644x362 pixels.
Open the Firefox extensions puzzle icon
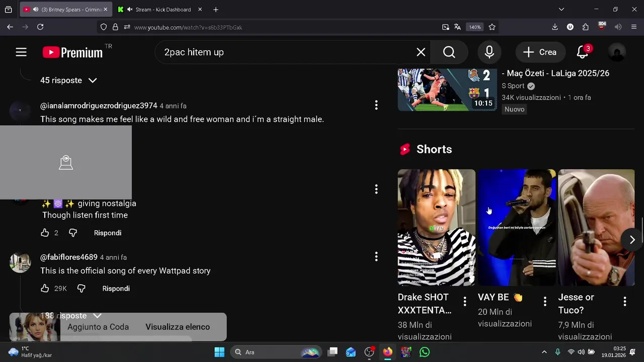pos(585,27)
